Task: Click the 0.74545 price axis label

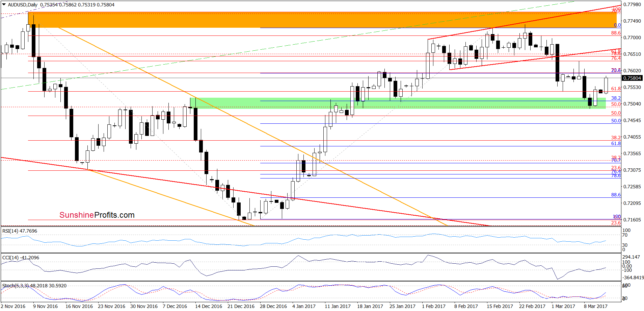Action: point(632,120)
